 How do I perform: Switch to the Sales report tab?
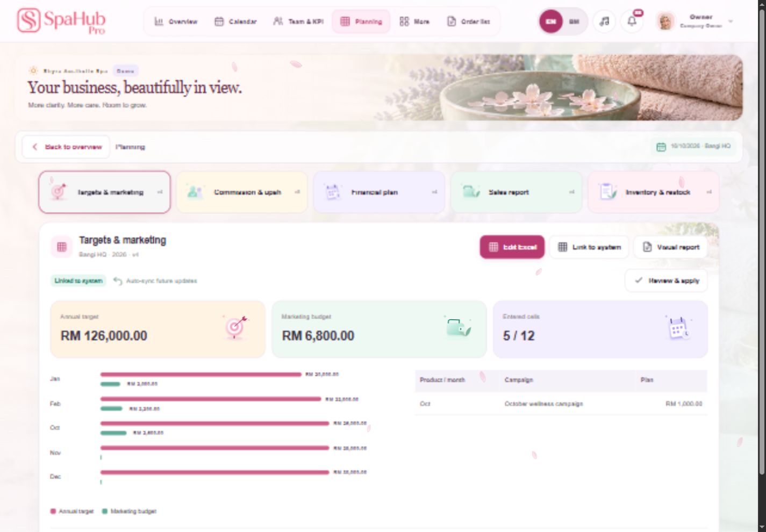coord(516,192)
